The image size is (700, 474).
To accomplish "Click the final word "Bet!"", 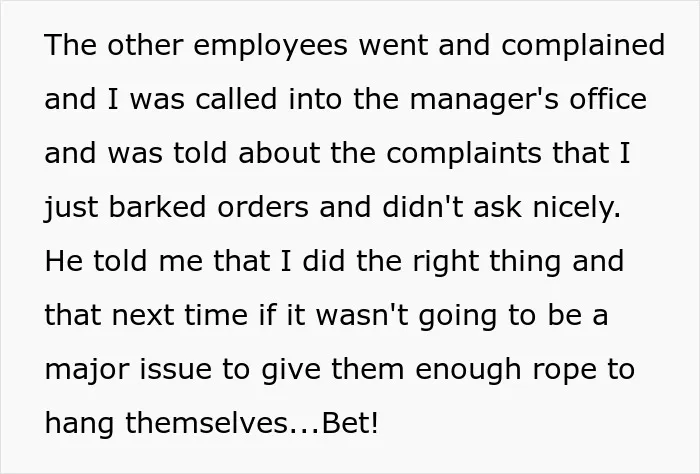I will (x=350, y=423).
